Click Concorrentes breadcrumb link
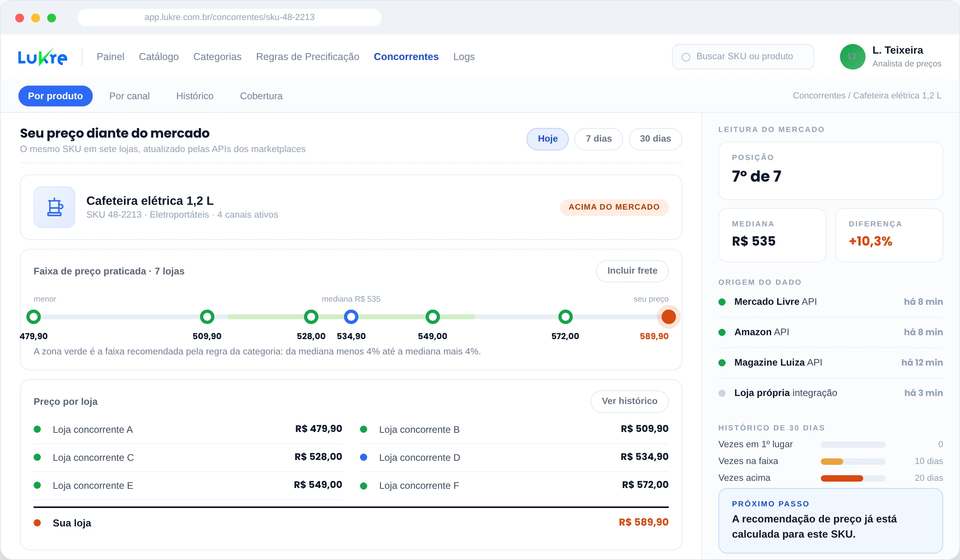The image size is (960, 560). 819,96
